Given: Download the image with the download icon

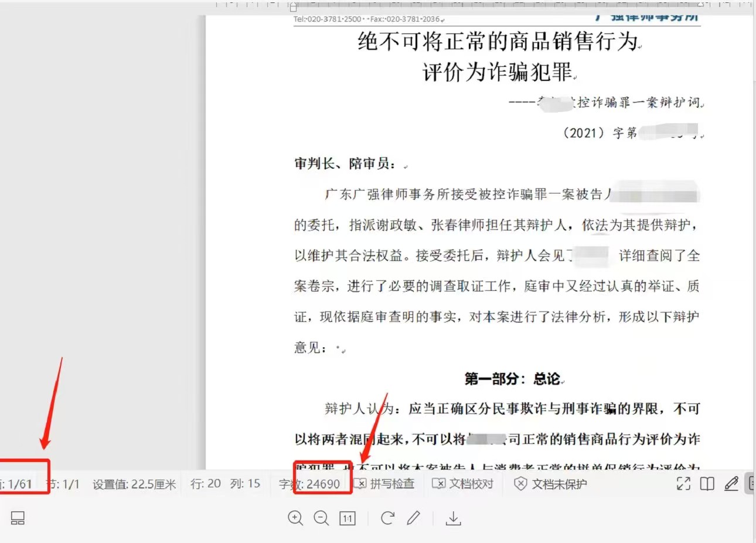Looking at the screenshot, I should (x=453, y=518).
